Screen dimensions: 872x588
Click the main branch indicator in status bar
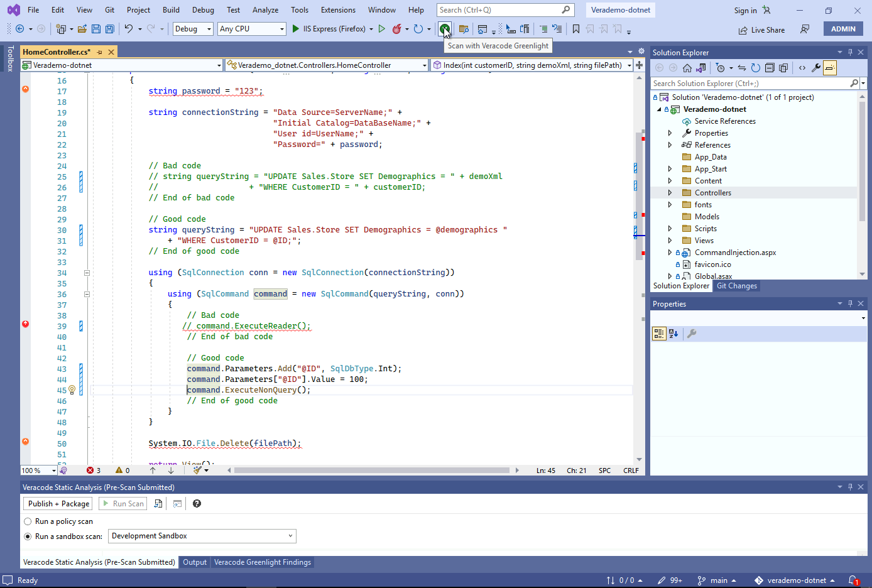(x=716, y=580)
